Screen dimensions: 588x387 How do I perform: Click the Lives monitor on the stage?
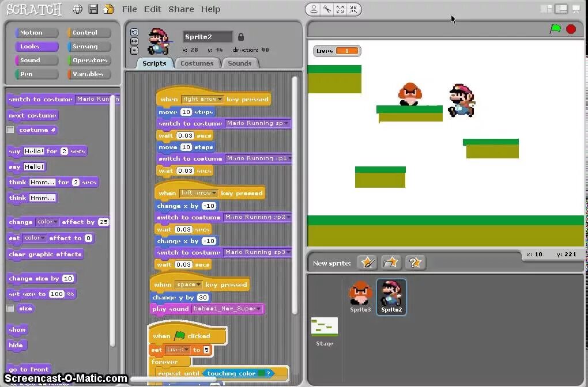point(337,51)
